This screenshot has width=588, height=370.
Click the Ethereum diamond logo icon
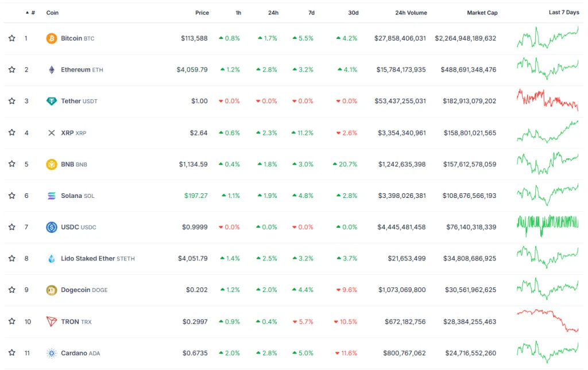(52, 70)
